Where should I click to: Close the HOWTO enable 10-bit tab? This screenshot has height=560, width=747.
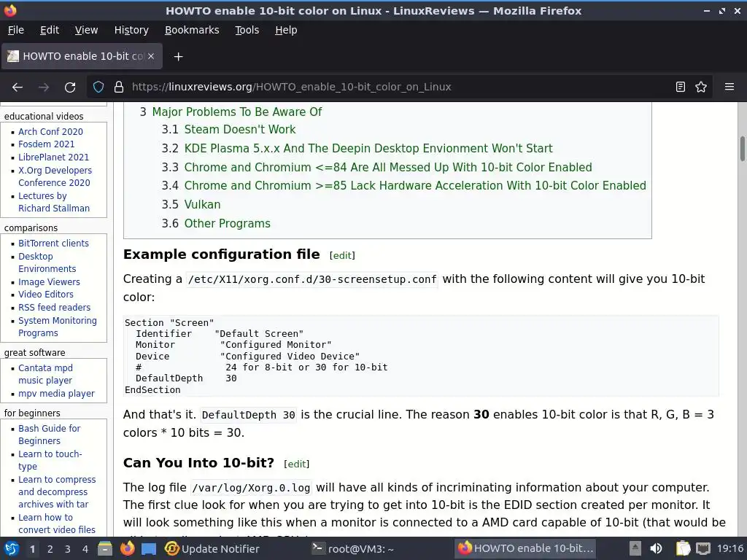point(151,56)
